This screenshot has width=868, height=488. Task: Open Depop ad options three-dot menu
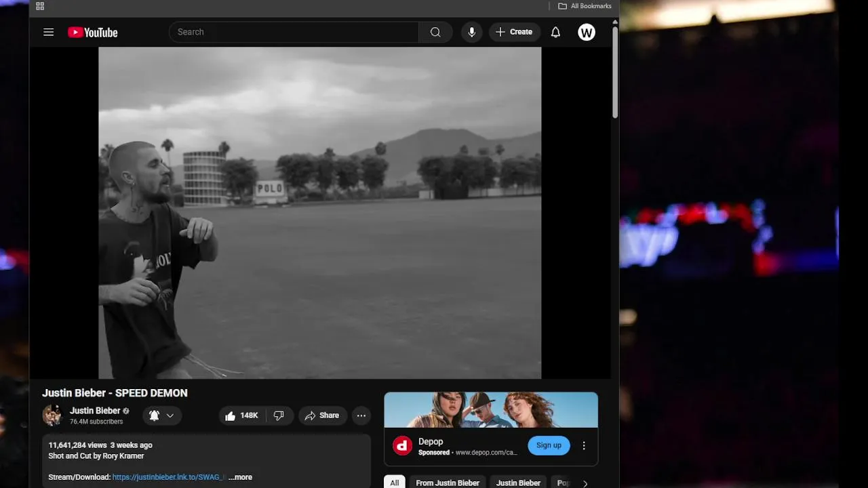click(x=584, y=445)
